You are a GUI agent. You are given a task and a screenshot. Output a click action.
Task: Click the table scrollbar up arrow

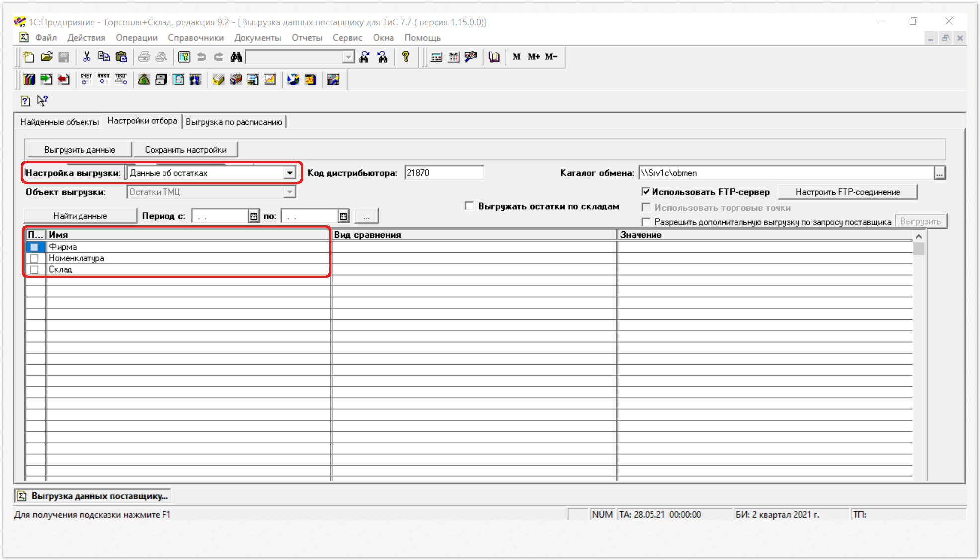click(x=919, y=236)
